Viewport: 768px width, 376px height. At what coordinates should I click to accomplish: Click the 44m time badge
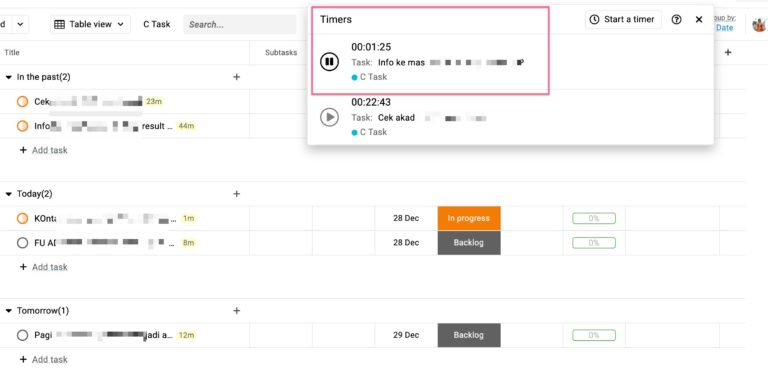[186, 126]
